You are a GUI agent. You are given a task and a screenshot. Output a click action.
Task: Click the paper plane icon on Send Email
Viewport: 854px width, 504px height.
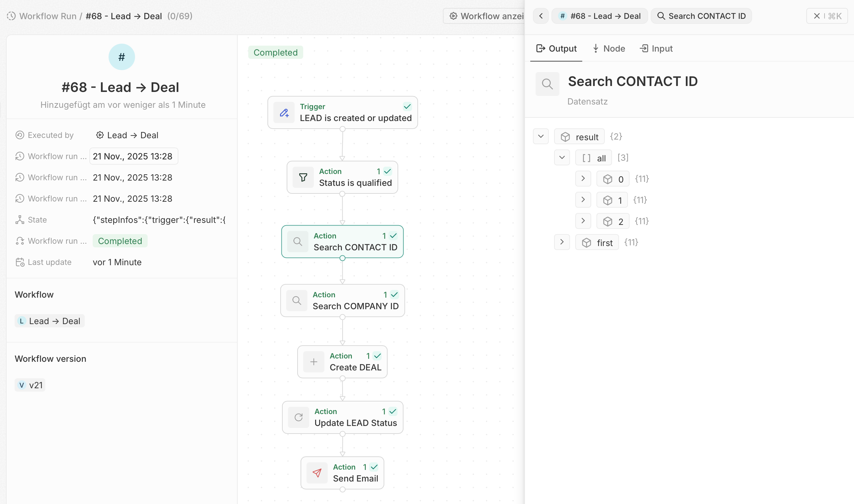coord(317,473)
